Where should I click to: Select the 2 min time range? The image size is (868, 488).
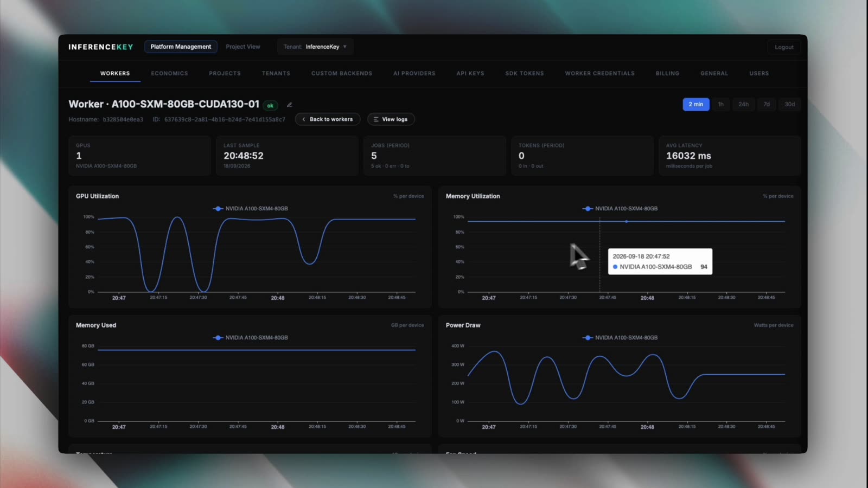click(x=696, y=104)
